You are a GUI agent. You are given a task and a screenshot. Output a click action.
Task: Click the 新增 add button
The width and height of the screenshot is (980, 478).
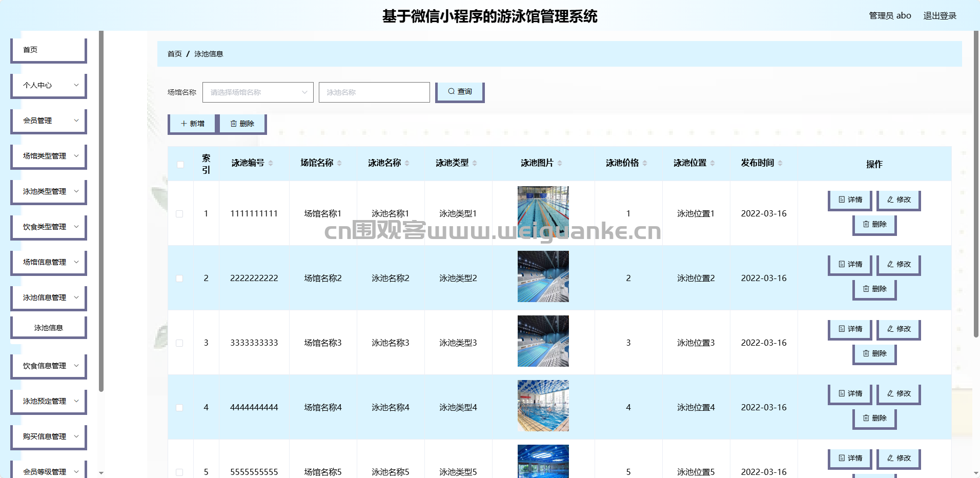click(192, 124)
